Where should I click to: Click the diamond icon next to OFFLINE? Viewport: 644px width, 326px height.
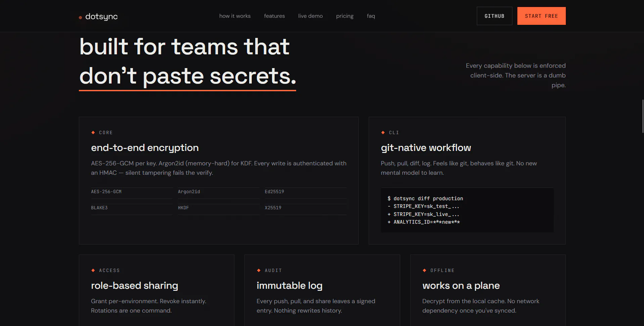click(424, 270)
